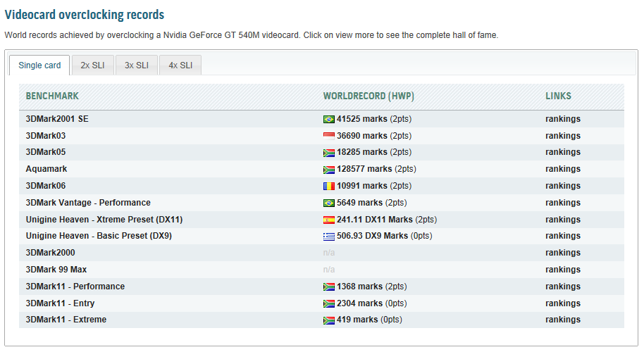Open rankings for 3DMark03
This screenshot has width=644, height=352.
click(563, 135)
